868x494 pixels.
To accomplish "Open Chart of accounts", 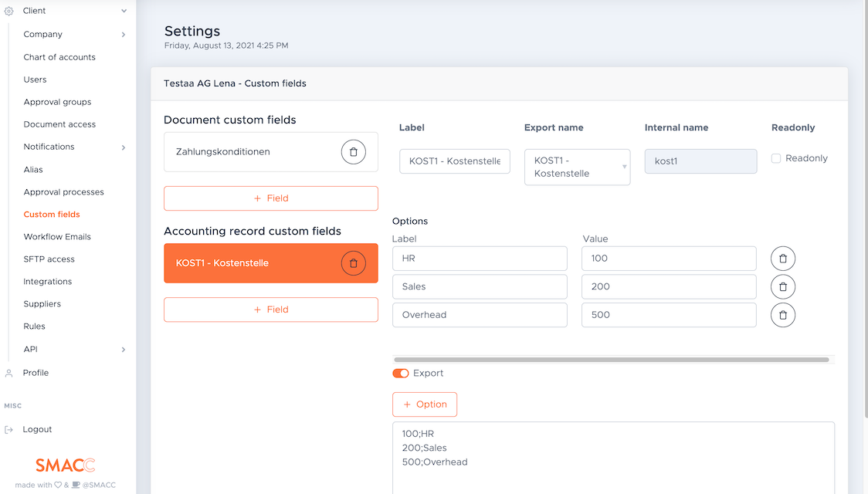I will (59, 57).
